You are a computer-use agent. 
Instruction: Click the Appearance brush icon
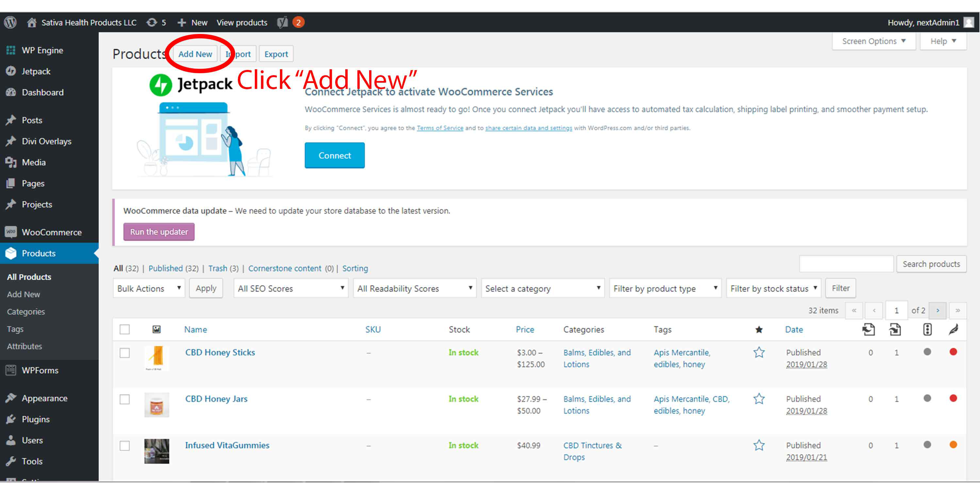11,398
